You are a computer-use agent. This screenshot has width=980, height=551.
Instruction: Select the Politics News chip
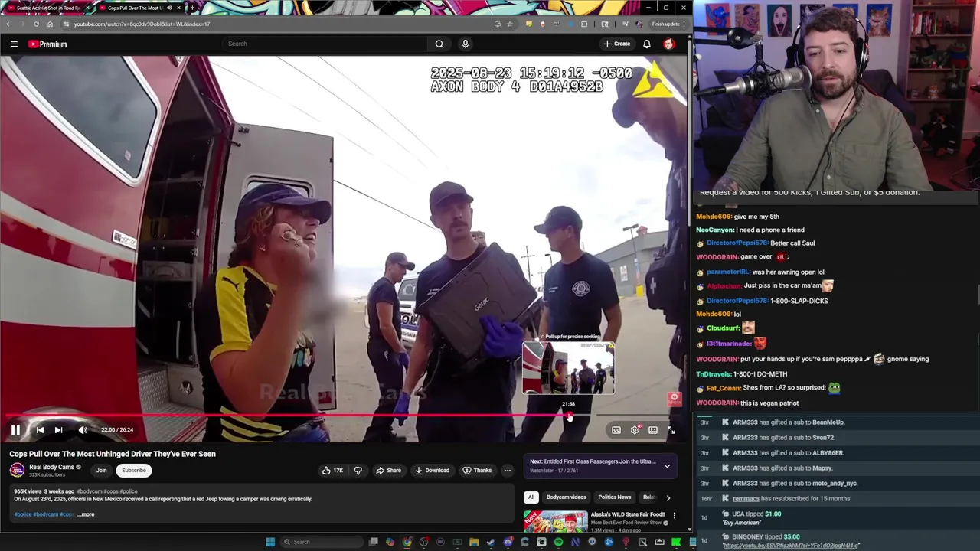point(615,497)
